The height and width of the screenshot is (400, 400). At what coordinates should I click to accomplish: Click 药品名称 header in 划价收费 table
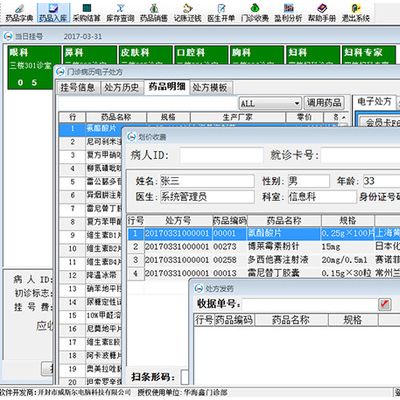click(x=284, y=220)
